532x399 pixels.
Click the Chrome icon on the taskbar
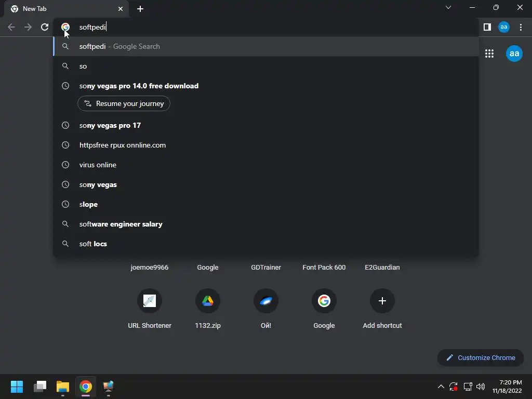pos(86,387)
